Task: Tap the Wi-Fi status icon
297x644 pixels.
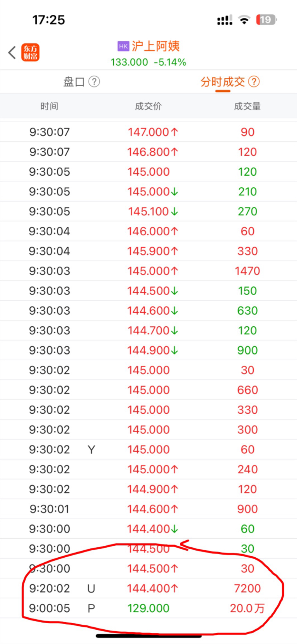Action: tap(244, 20)
